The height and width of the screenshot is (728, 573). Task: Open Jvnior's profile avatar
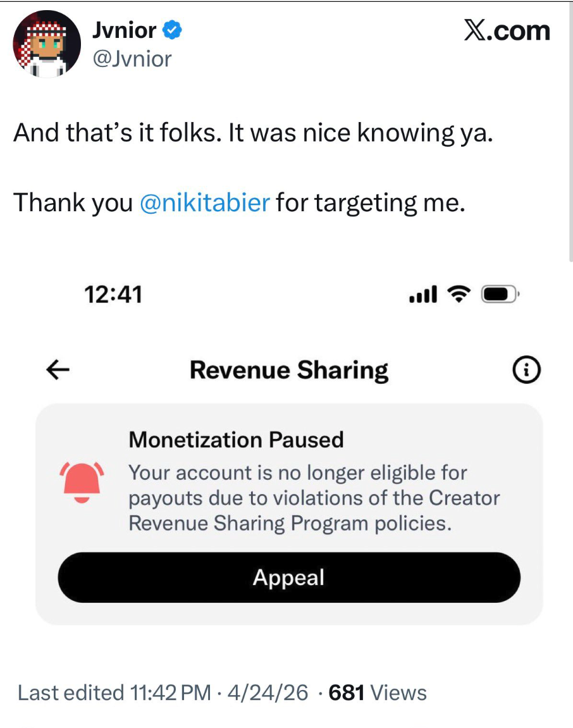(47, 44)
